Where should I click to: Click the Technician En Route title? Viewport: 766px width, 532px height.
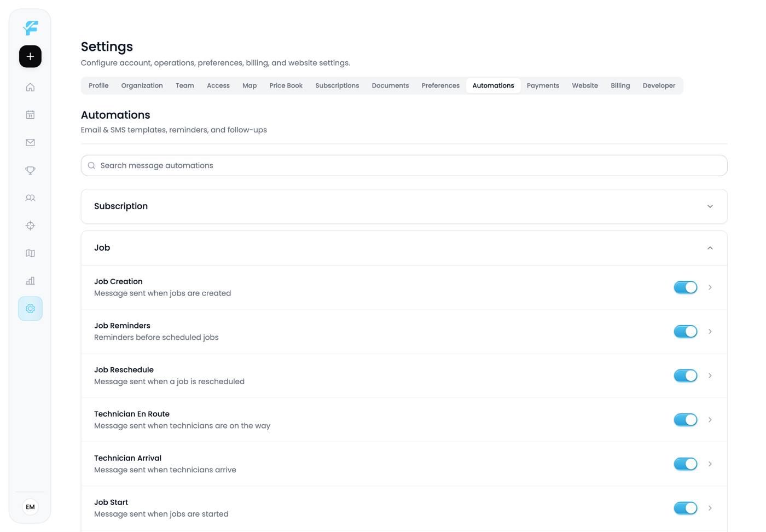coord(132,414)
